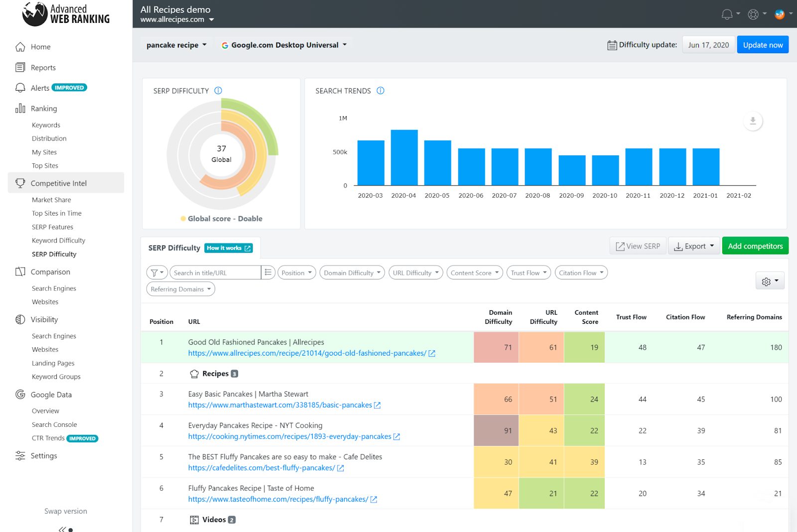The image size is (797, 532).
Task: Click the Videos play icon
Action: point(194,520)
